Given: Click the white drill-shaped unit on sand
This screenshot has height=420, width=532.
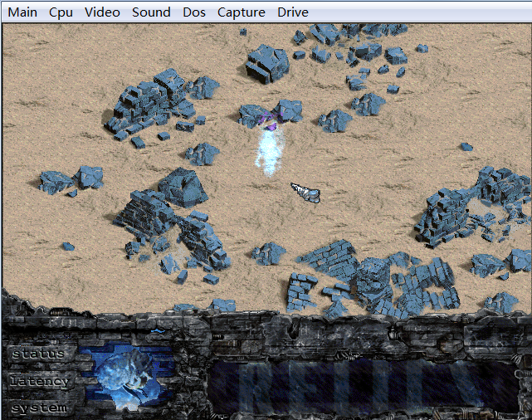Looking at the screenshot, I should (305, 193).
